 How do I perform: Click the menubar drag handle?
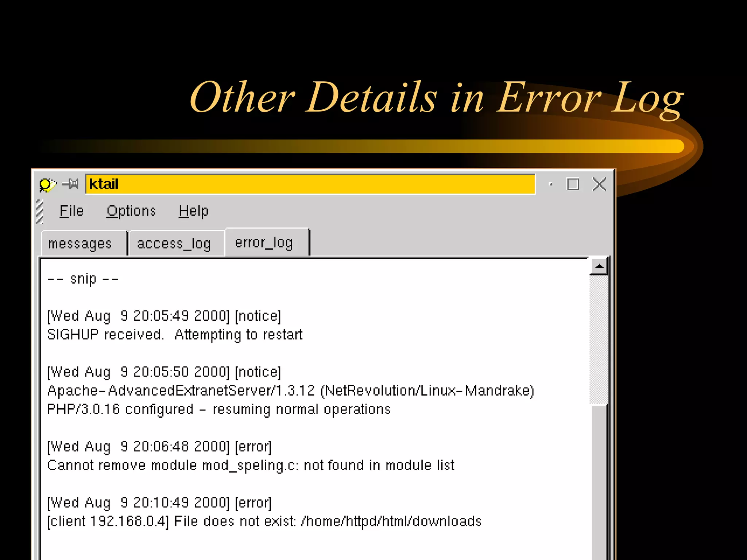coord(40,211)
